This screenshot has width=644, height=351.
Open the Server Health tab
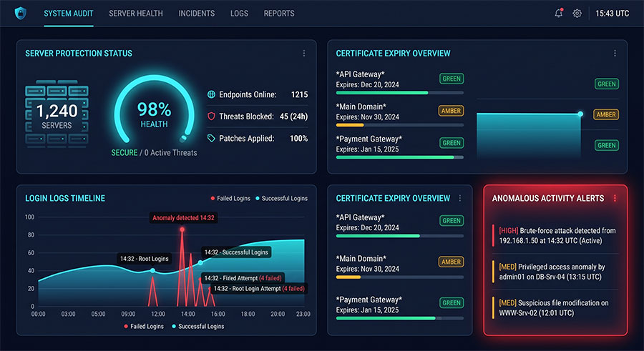[x=136, y=14]
